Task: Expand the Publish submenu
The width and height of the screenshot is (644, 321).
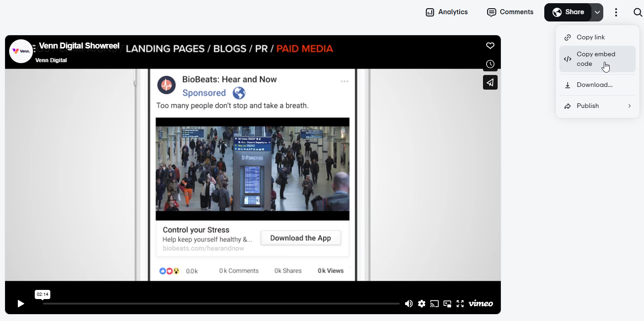Action: pyautogui.click(x=597, y=106)
